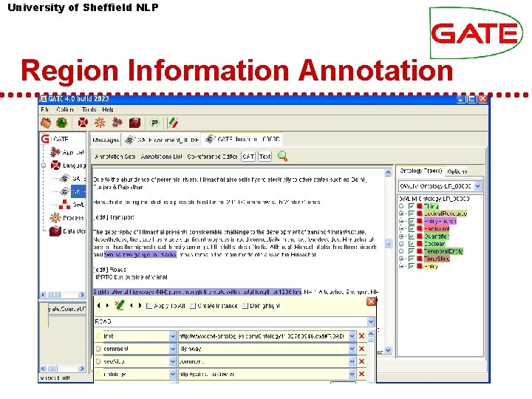Click the magnifying glass search icon

point(282,156)
